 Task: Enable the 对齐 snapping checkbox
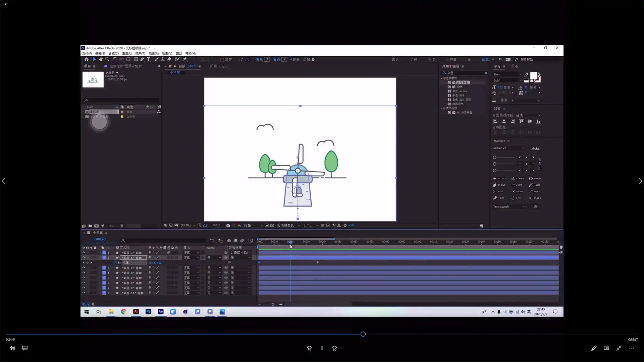coord(222,60)
